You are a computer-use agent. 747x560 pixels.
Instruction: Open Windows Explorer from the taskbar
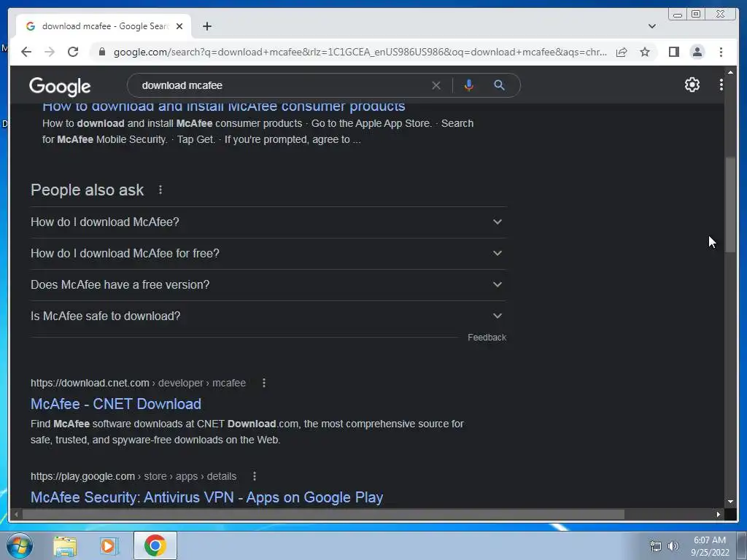[x=65, y=545]
